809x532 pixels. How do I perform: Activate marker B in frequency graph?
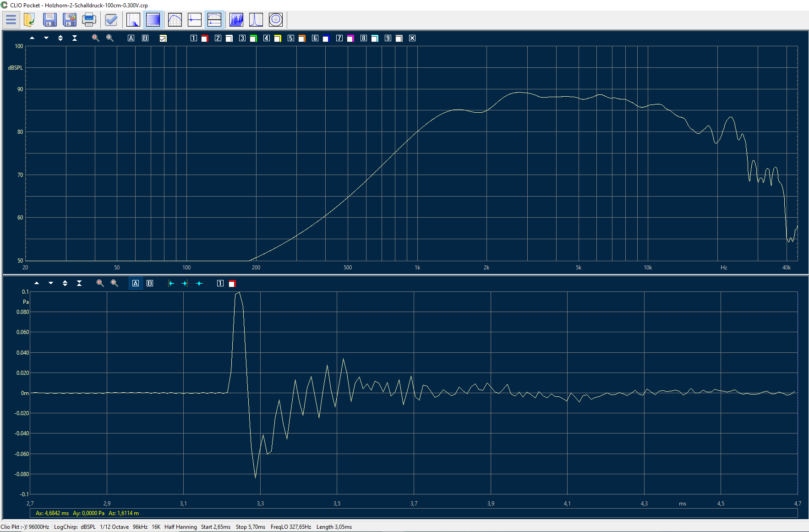(145, 38)
